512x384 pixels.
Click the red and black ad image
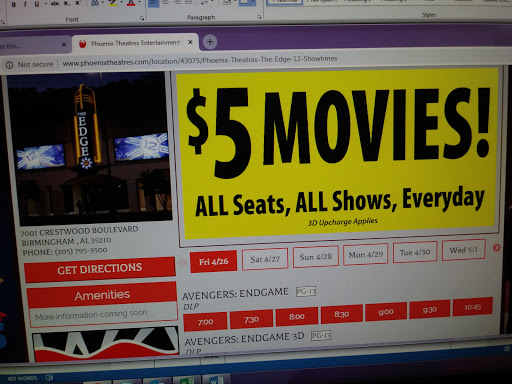pos(106,345)
